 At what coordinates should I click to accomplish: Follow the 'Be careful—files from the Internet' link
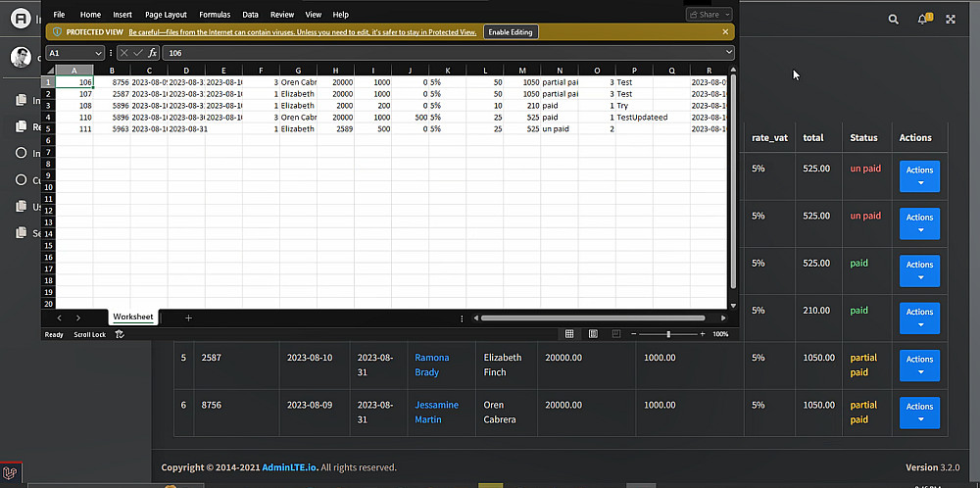click(x=303, y=32)
